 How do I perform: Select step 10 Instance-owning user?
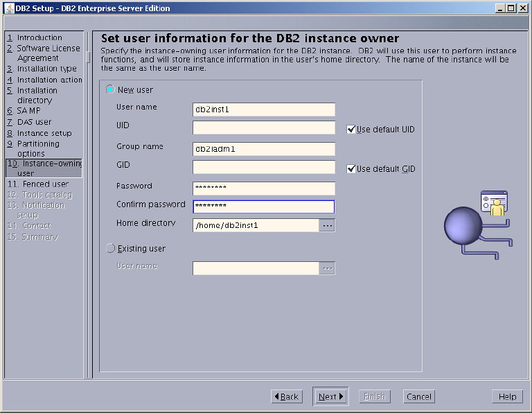coord(44,168)
